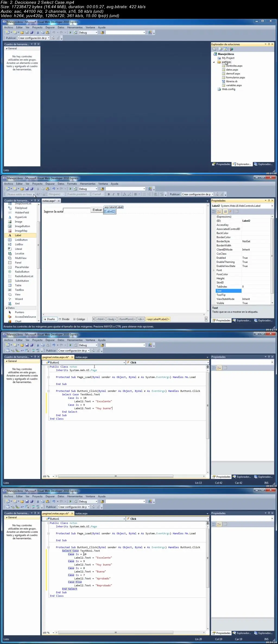278x644 pixels.
Task: Toggle auto-hide pin on Explorador de soluciones panel
Action: pos(269,44)
